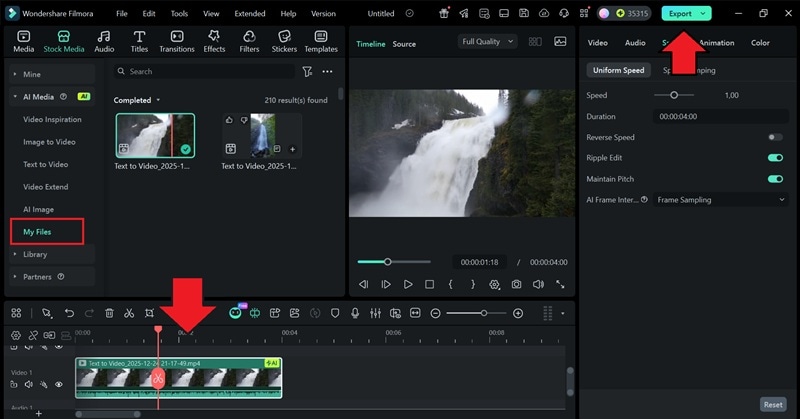
Task: Add second waterfall clip with plus icon
Action: [x=292, y=149]
